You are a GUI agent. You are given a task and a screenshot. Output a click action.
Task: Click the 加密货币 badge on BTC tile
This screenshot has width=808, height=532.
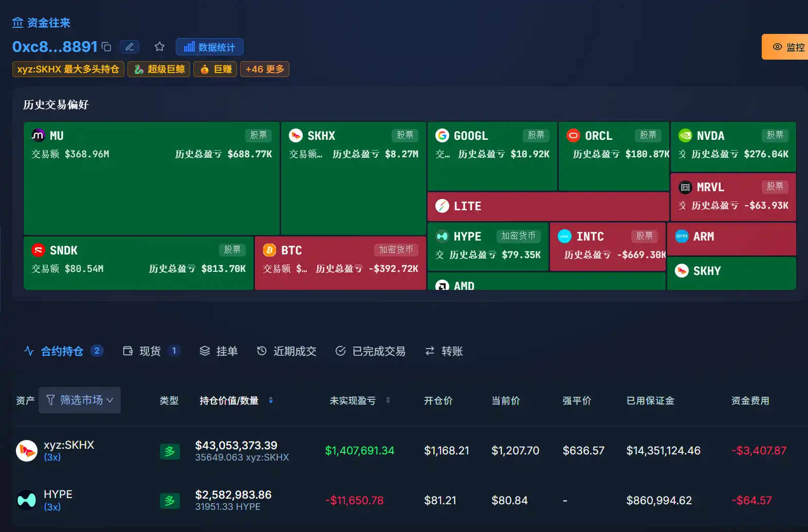click(x=396, y=250)
